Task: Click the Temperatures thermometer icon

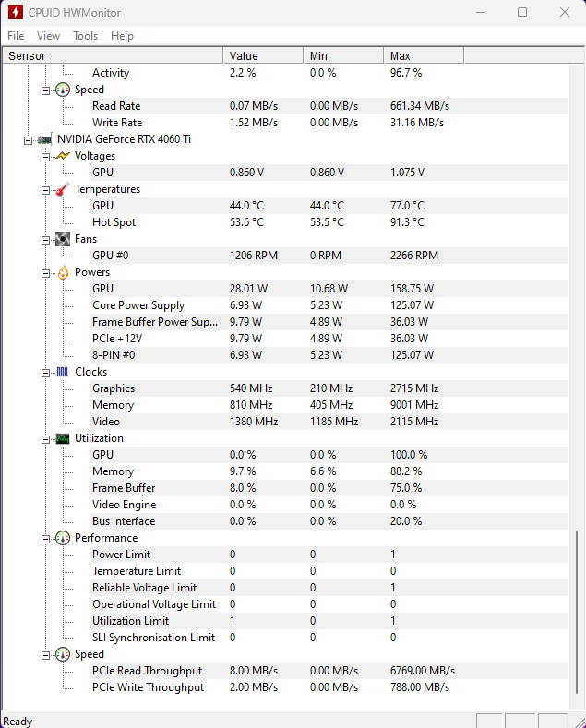Action: point(62,189)
